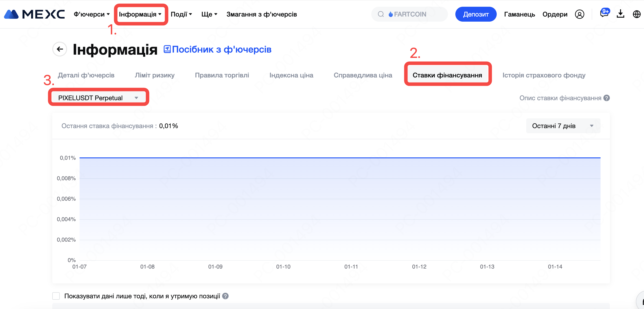Expand the Ф'ючерси menu
This screenshot has height=309, width=644.
[92, 14]
